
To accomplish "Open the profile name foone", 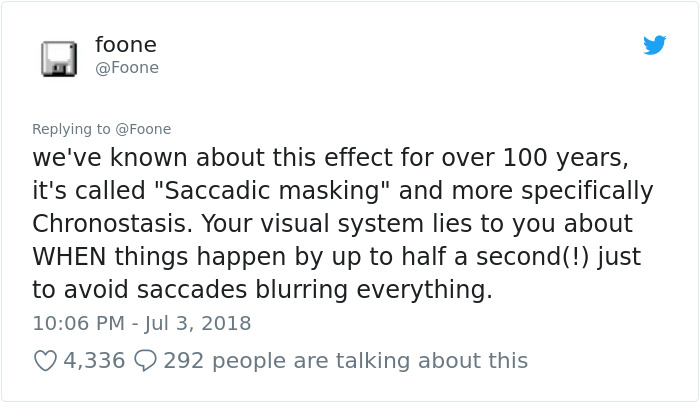I will [x=126, y=45].
